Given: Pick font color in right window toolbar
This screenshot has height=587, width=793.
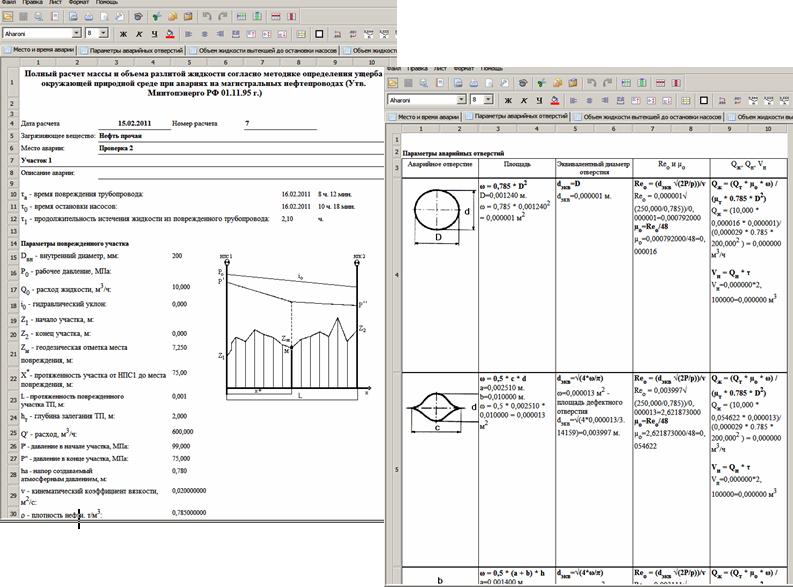Looking at the screenshot, I should (x=553, y=99).
